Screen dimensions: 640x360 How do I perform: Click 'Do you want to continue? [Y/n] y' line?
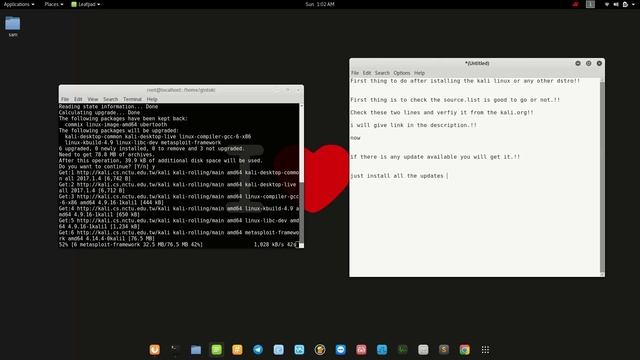(107, 167)
